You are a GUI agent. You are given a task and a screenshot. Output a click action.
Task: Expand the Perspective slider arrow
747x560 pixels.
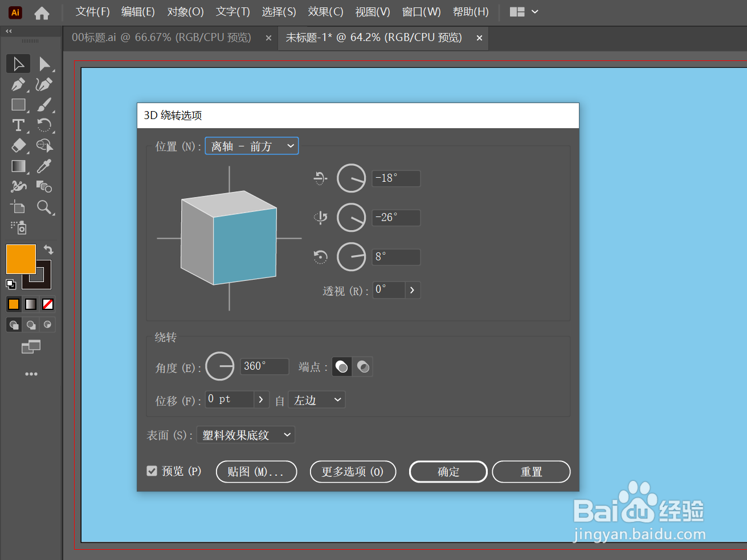[x=412, y=290]
